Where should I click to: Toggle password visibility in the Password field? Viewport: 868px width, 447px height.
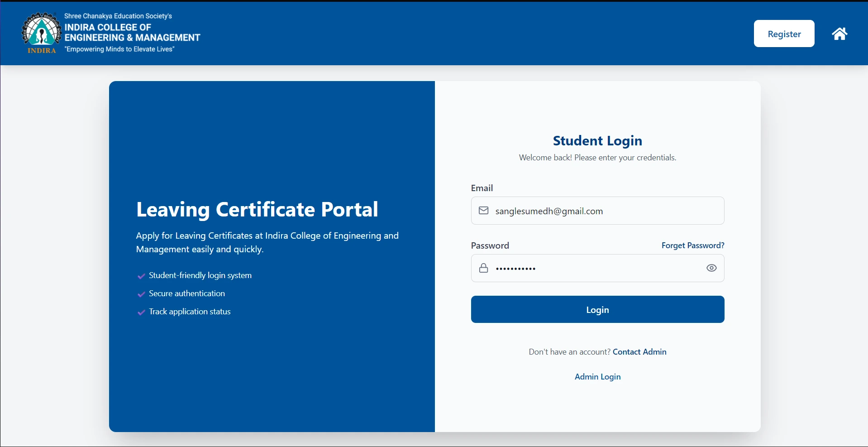point(711,268)
